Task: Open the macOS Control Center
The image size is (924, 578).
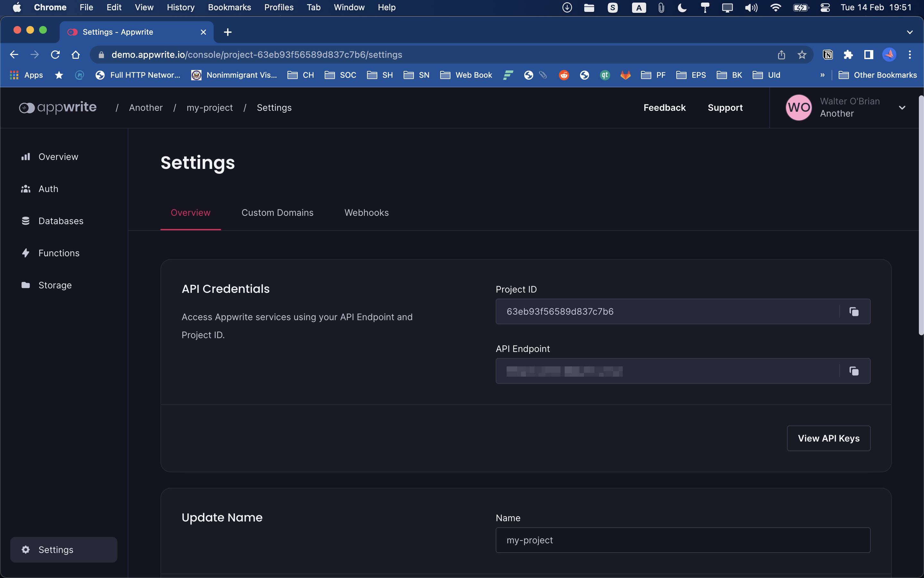Action: tap(825, 7)
